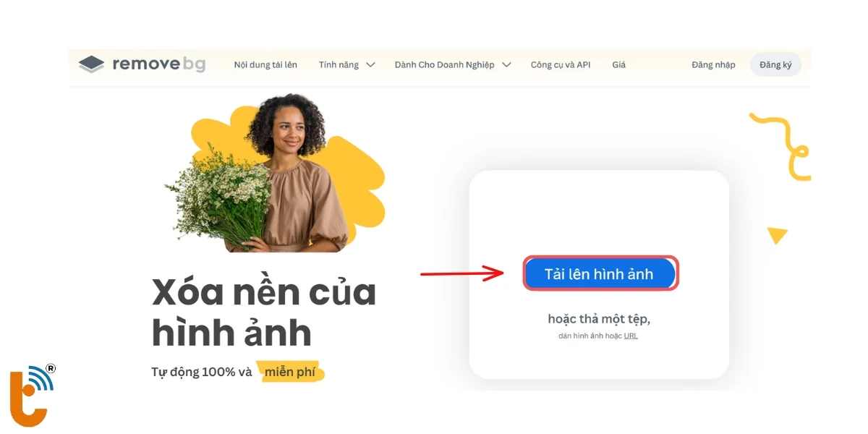
Task: Click the Đăng nhập login link
Action: 713,64
